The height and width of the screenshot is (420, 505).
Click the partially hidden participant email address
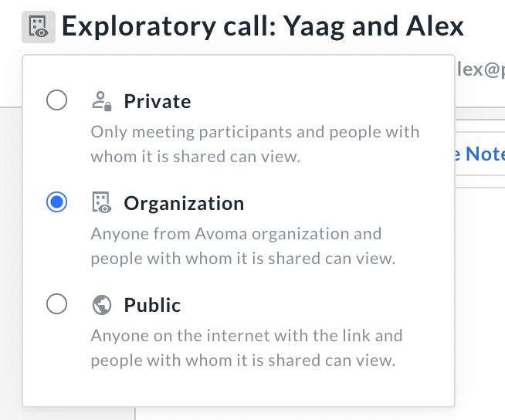(x=480, y=69)
